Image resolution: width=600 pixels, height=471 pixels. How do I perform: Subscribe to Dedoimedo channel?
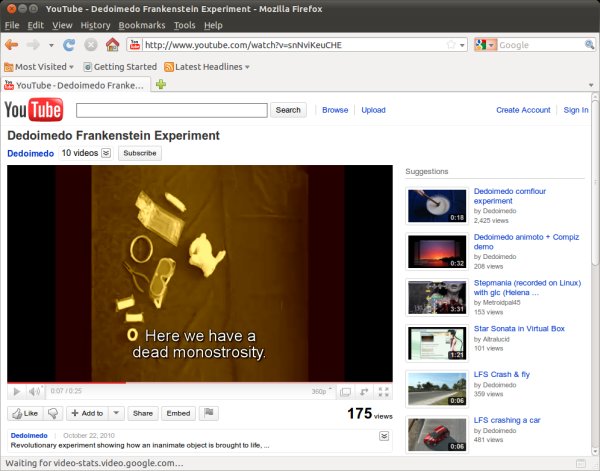(139, 154)
